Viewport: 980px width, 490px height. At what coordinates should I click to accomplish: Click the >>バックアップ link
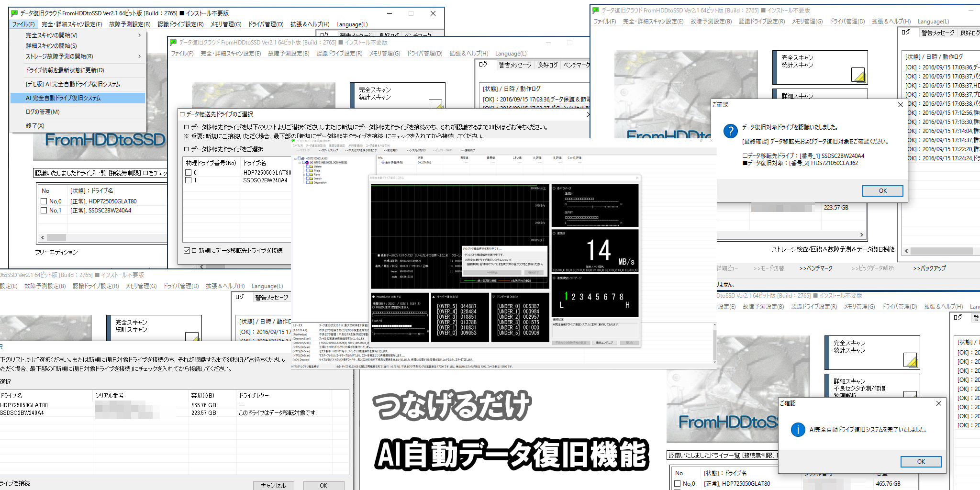click(929, 268)
